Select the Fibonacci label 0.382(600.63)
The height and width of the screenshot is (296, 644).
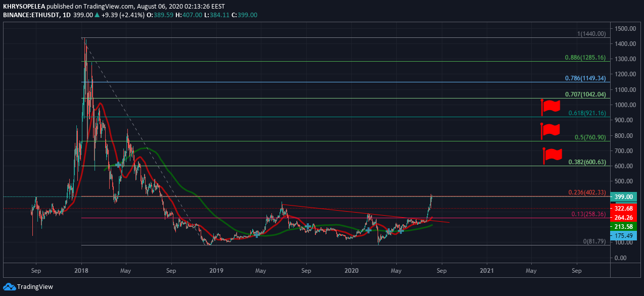[587, 162]
